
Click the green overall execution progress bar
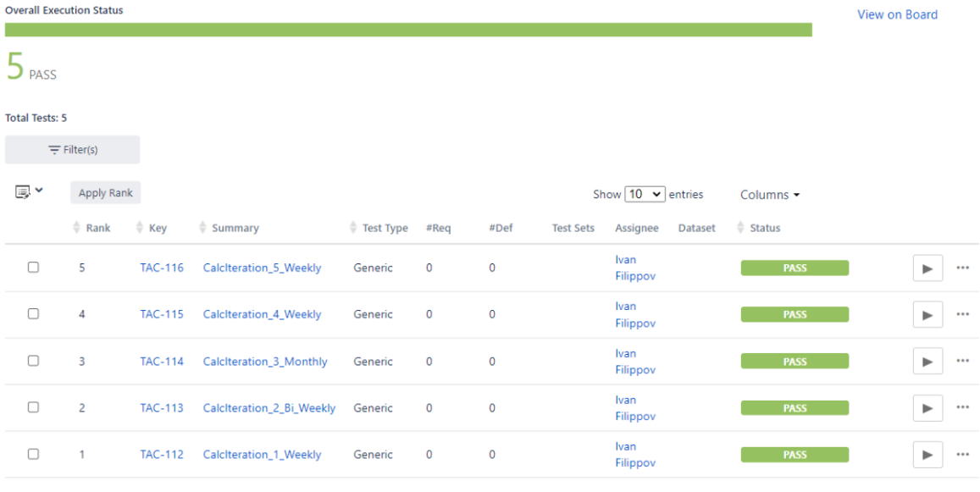[x=408, y=30]
